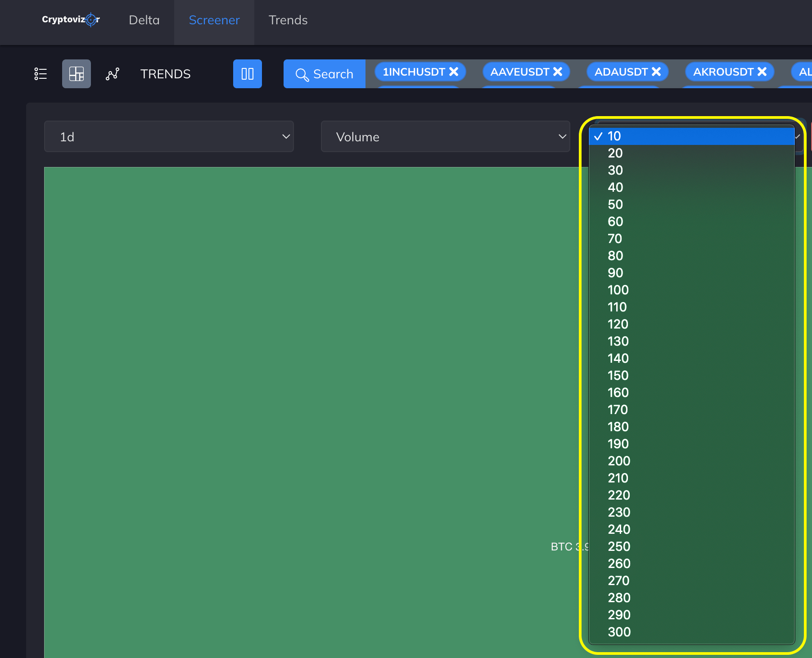
Task: Remove the AKROUSDT tag
Action: coord(762,72)
